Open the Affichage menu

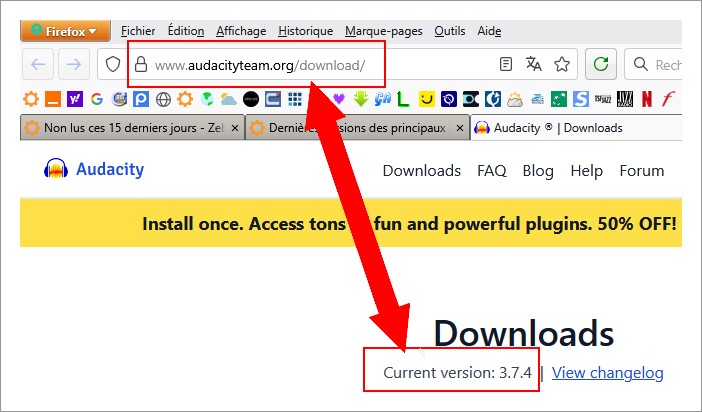[x=241, y=31]
